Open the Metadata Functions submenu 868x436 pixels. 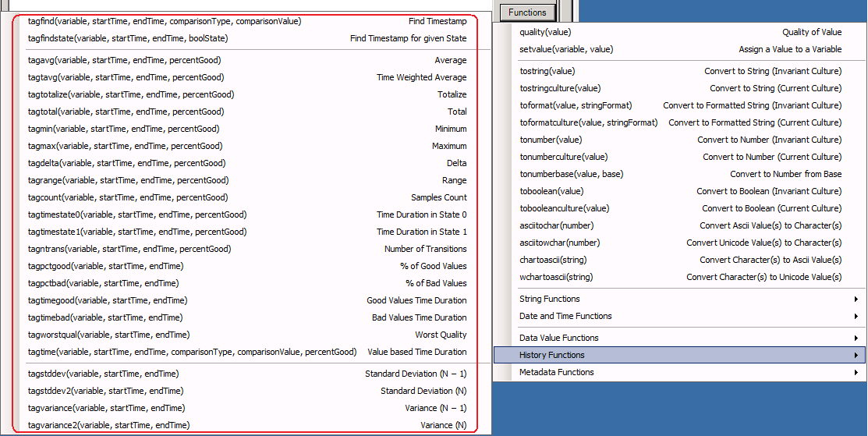click(x=679, y=372)
